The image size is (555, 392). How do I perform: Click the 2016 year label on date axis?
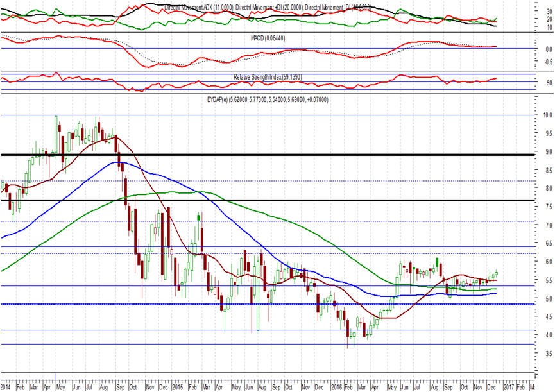pos(336,387)
